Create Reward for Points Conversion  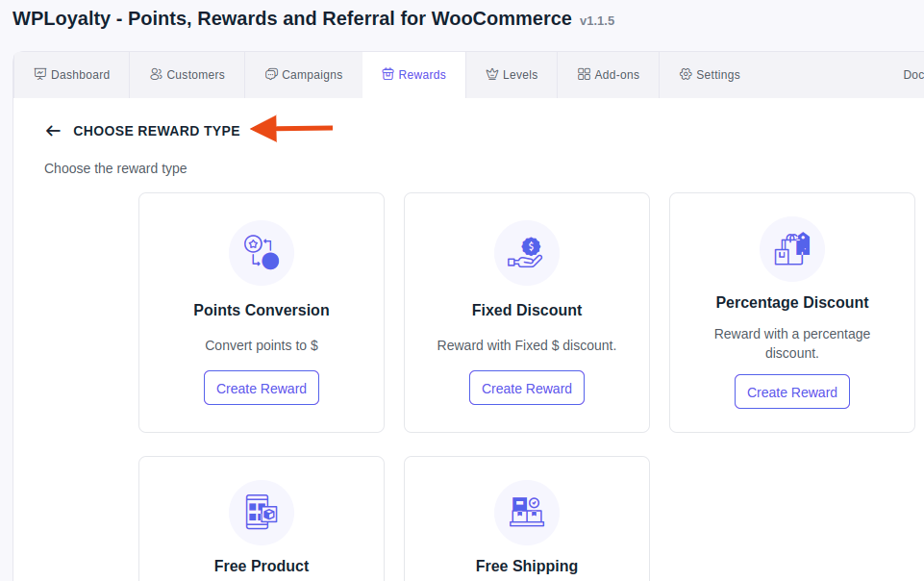point(262,388)
